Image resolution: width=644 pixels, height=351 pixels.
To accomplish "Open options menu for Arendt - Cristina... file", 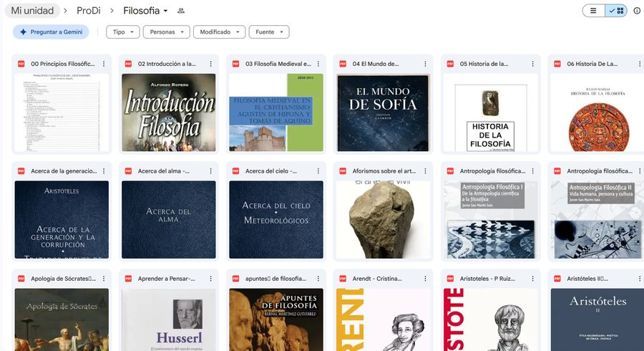I will coord(426,279).
